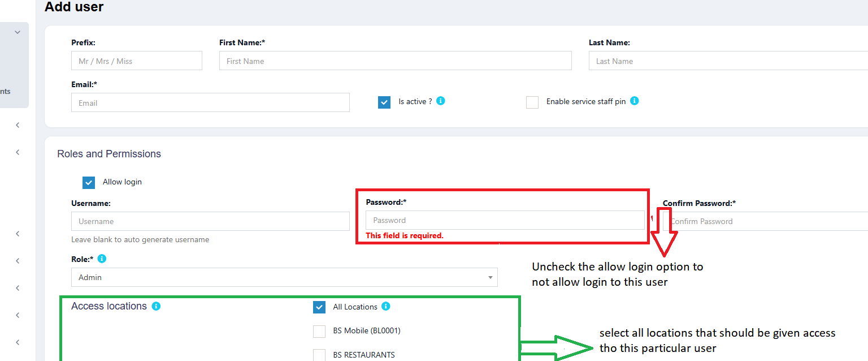Check the BS Mobile (BL0001) location
868x361 pixels.
(x=319, y=331)
